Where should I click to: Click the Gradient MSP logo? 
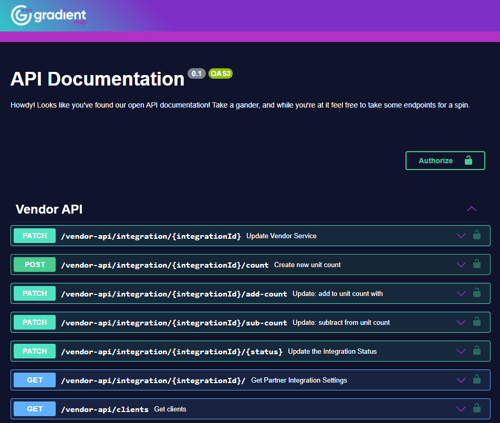pos(48,15)
